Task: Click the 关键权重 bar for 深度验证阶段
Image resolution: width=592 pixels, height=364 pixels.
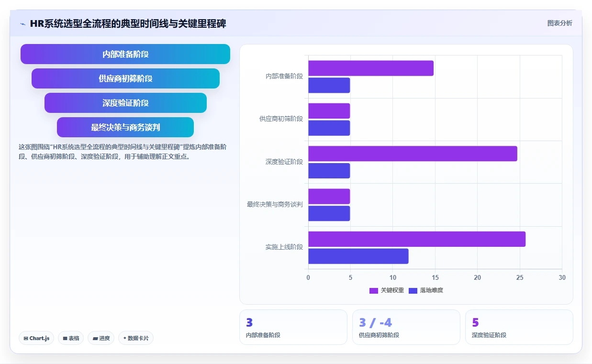Action: pyautogui.click(x=413, y=154)
